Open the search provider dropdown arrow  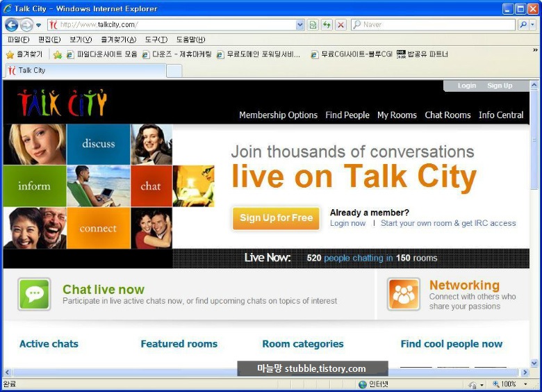(x=533, y=24)
